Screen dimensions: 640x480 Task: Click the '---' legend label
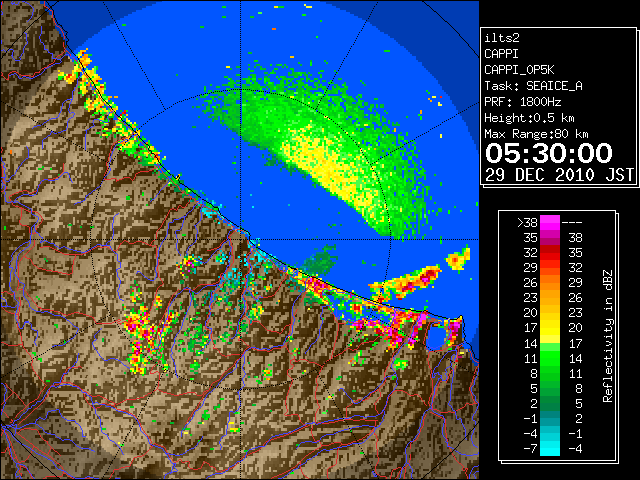[x=572, y=223]
